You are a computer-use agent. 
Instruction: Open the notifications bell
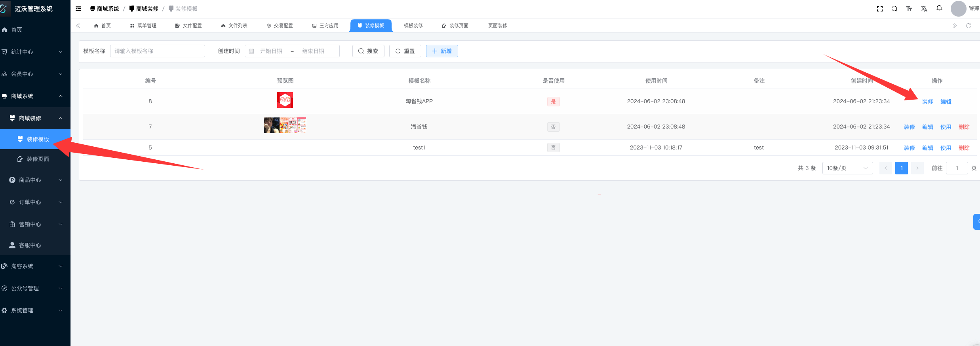[939, 8]
